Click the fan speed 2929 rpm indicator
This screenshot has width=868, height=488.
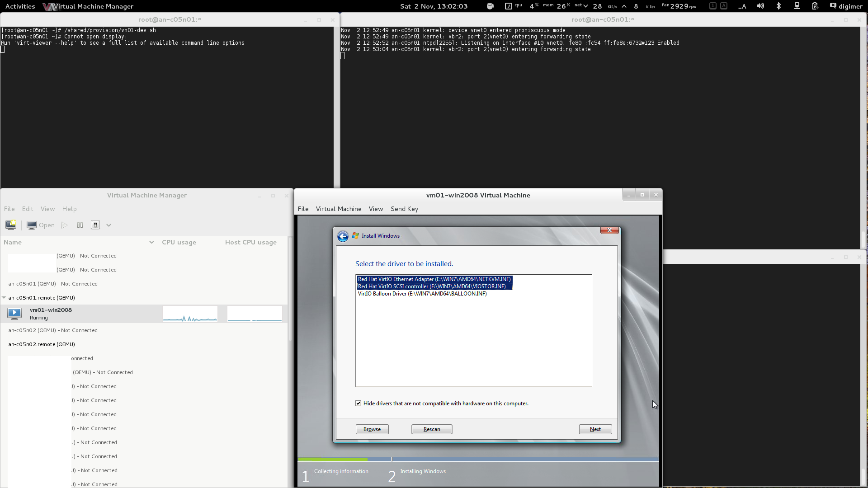(679, 6)
